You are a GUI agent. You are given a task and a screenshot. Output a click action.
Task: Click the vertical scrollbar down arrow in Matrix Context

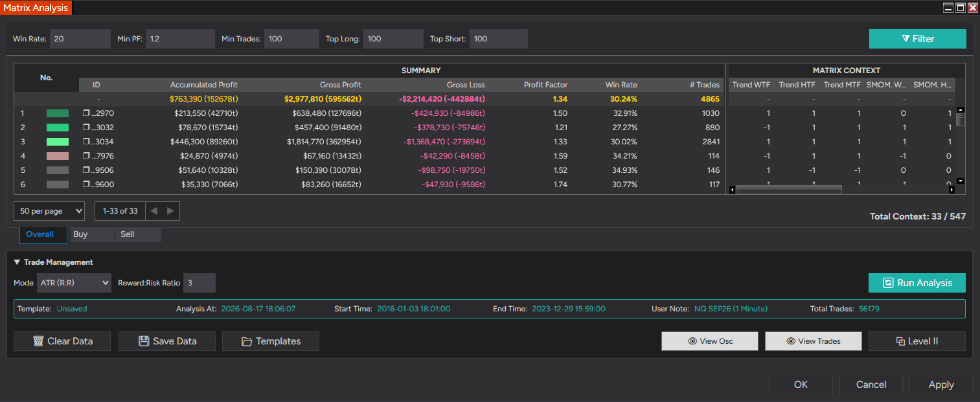(961, 181)
